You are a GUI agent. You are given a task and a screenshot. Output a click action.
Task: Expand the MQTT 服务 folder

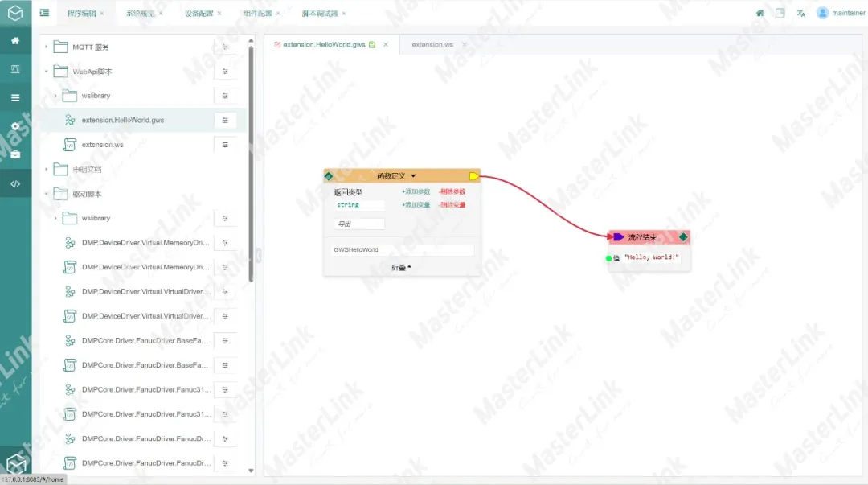pos(47,47)
